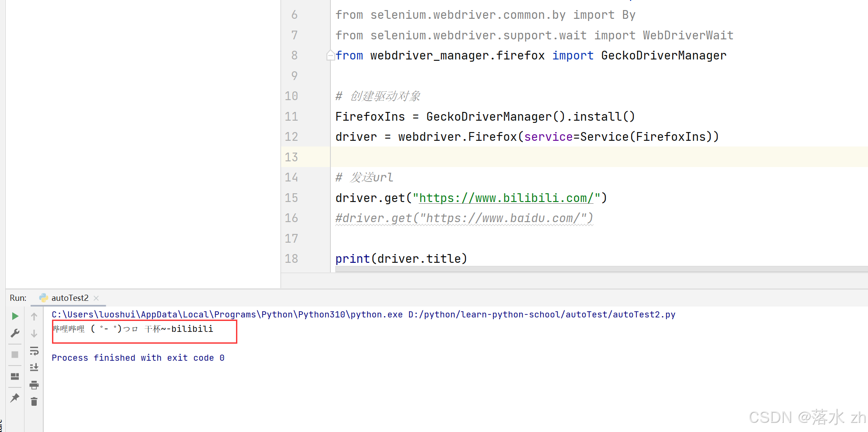Click the editor horizontal scrollbar
This screenshot has height=432, width=868.
[x=601, y=269]
